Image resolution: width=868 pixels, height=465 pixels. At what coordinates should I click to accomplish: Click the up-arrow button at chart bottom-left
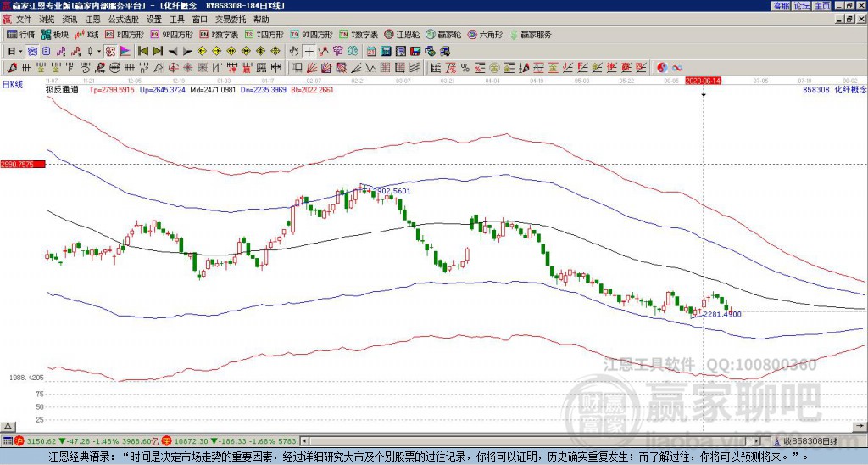(8, 426)
